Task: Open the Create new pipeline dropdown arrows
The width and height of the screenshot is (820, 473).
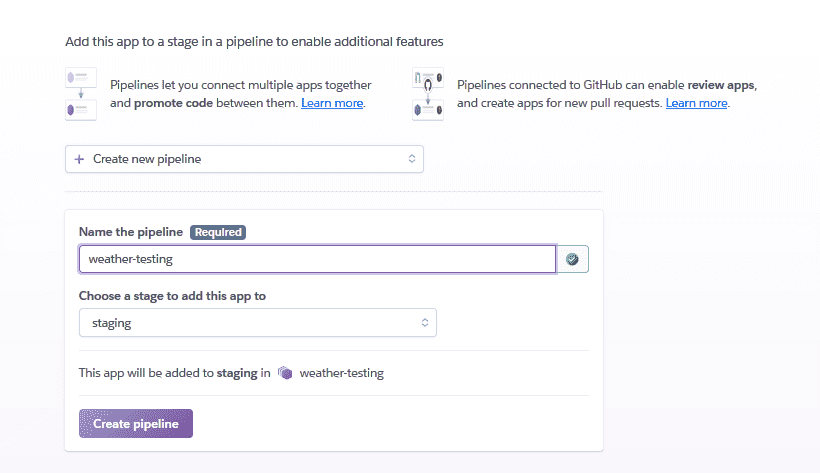Action: (411, 159)
